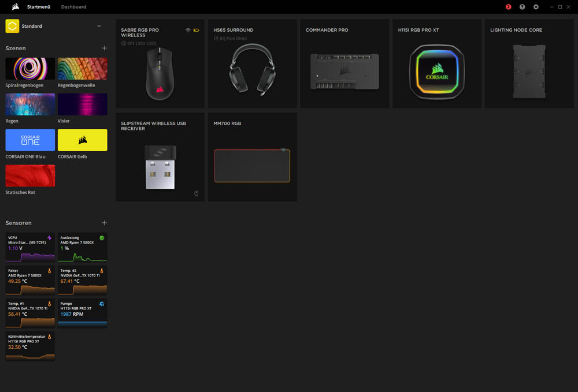The width and height of the screenshot is (578, 392).
Task: Open the LIGHTING NODE CORE device card
Action: [x=529, y=64]
